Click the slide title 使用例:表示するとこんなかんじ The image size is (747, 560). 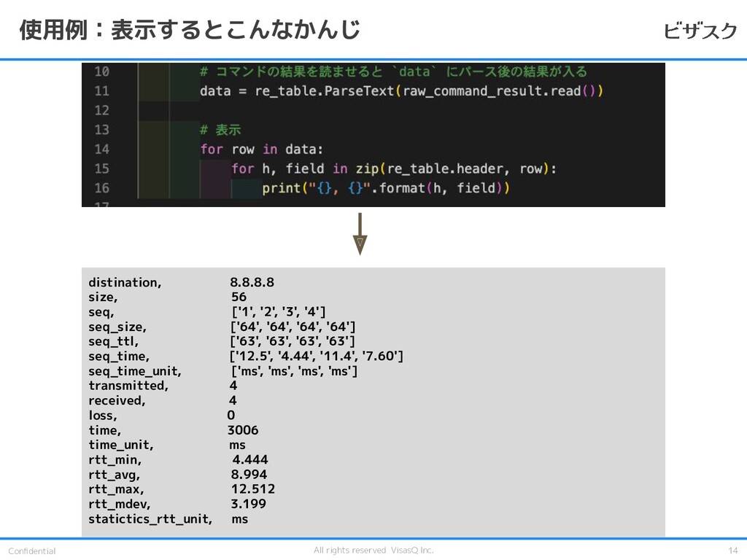190,29
